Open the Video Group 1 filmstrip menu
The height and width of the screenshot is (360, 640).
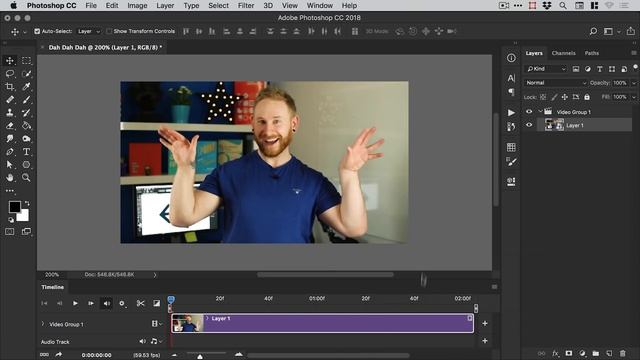point(157,324)
